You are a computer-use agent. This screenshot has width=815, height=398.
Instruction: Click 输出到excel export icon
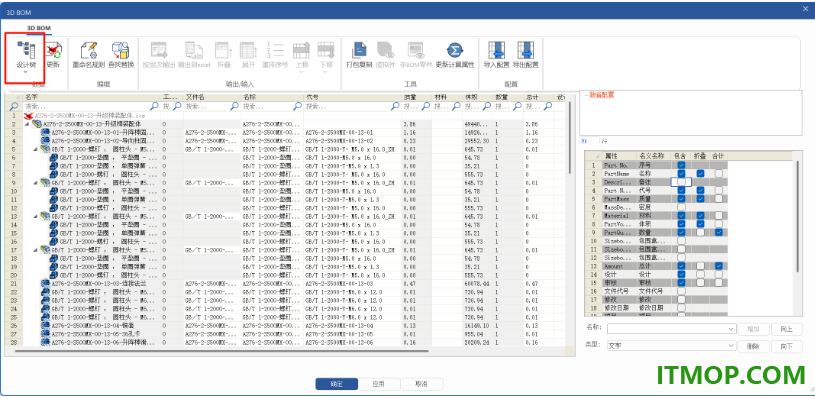(x=193, y=51)
